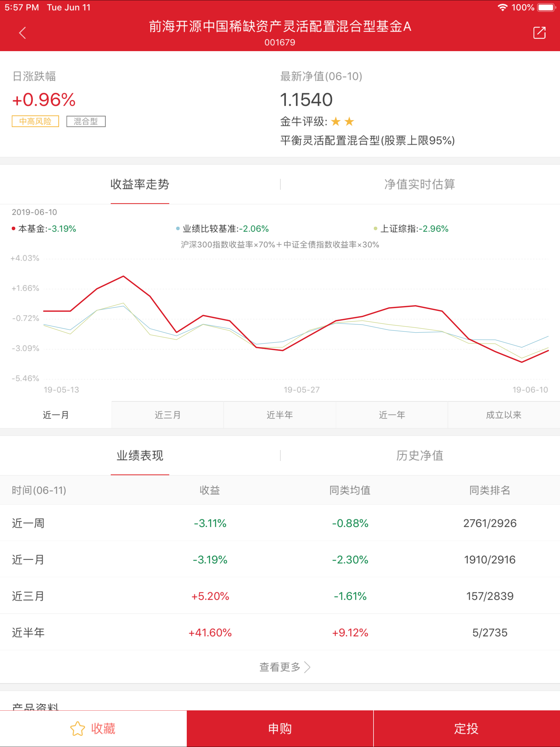Tap the 近一月 performance row label
This screenshot has height=747, width=560.
coord(28,560)
